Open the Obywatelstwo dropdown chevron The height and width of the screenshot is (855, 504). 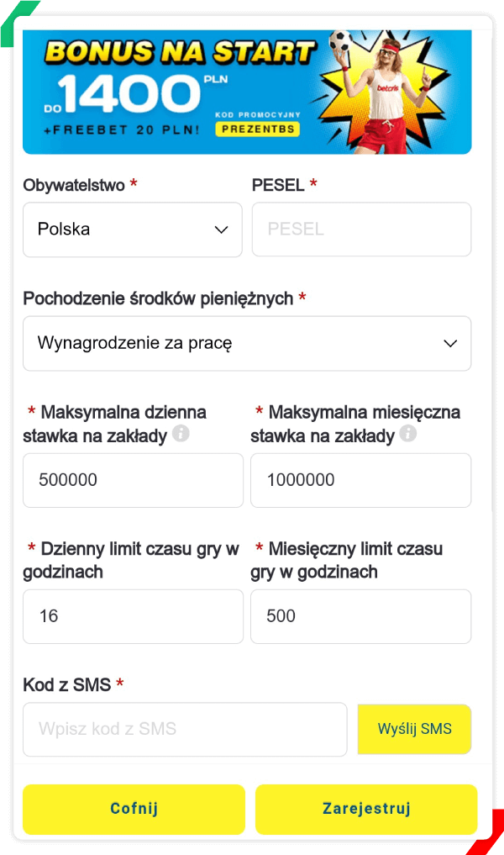click(221, 230)
